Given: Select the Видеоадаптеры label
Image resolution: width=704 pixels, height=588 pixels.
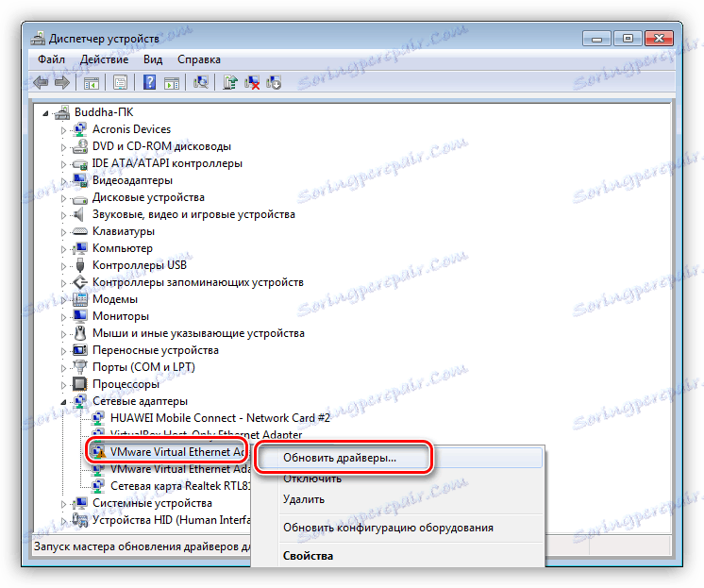Looking at the screenshot, I should pyautogui.click(x=132, y=180).
